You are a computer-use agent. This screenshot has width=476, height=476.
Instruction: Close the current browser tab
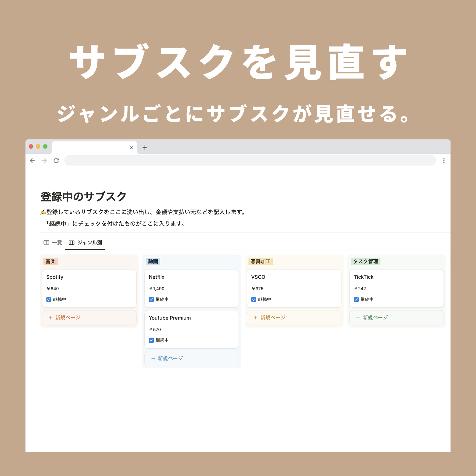pos(131,148)
